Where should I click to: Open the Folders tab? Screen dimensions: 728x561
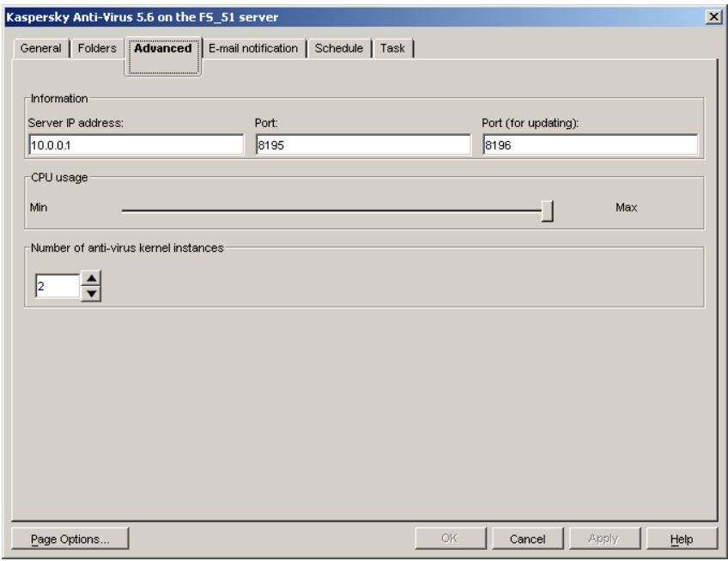[97, 48]
